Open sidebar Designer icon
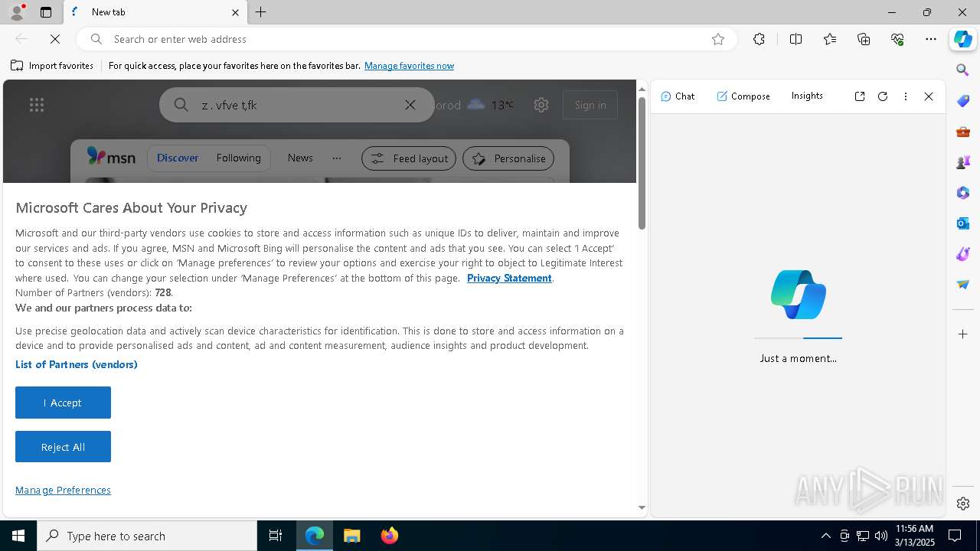Image resolution: width=980 pixels, height=551 pixels. click(x=963, y=253)
